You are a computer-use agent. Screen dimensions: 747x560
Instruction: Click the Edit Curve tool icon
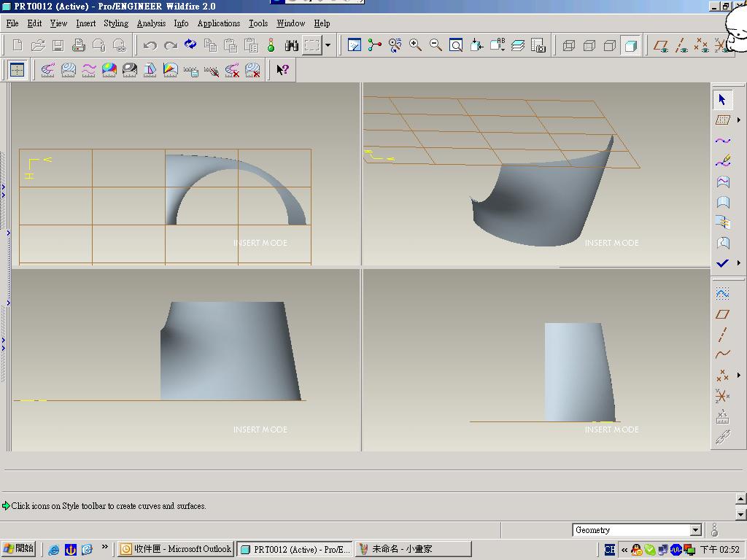[x=722, y=161]
